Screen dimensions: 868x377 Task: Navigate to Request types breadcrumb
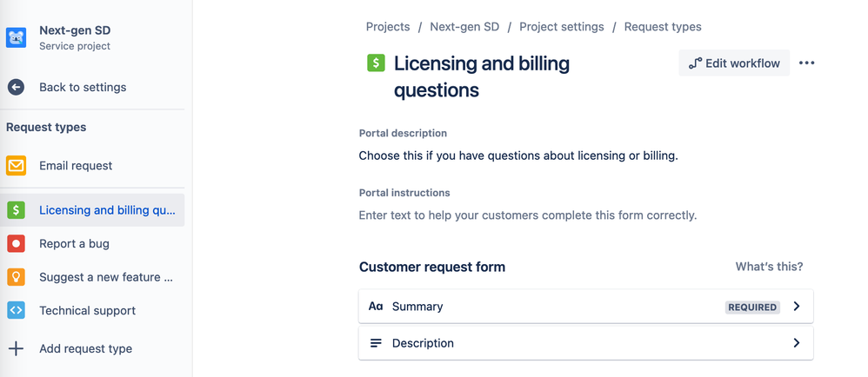(663, 27)
